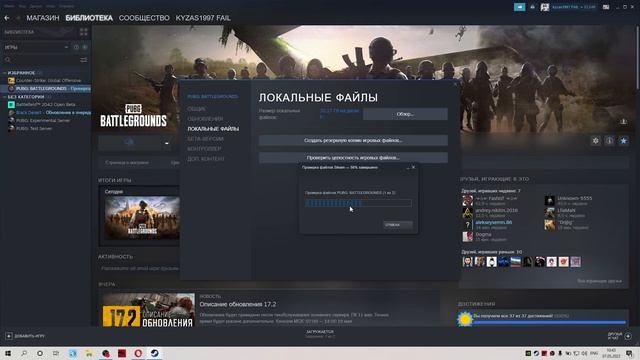The width and height of the screenshot is (640, 360).
Task: Collapse the ИЗБРАННОЕ category
Action: (4, 73)
